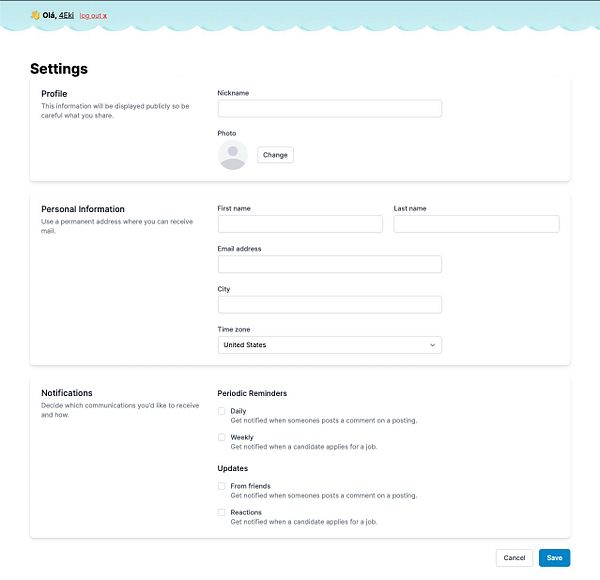Select the Email address text box

tap(329, 264)
